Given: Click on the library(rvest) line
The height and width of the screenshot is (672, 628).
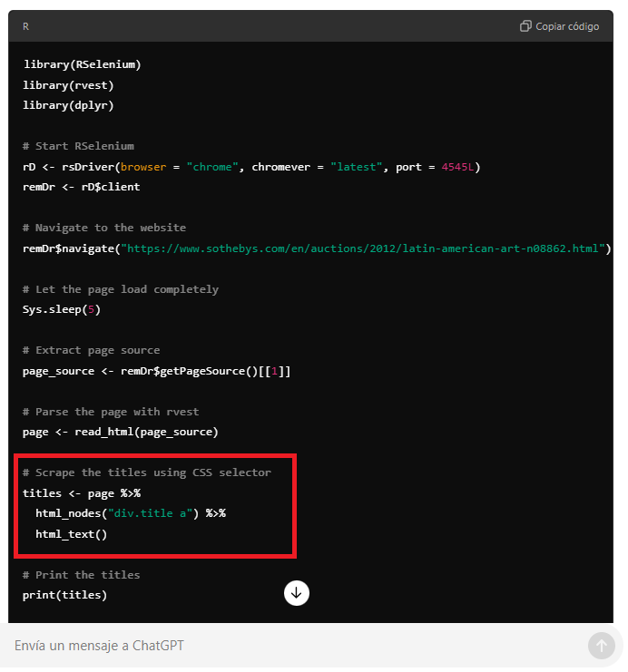Looking at the screenshot, I should point(68,85).
